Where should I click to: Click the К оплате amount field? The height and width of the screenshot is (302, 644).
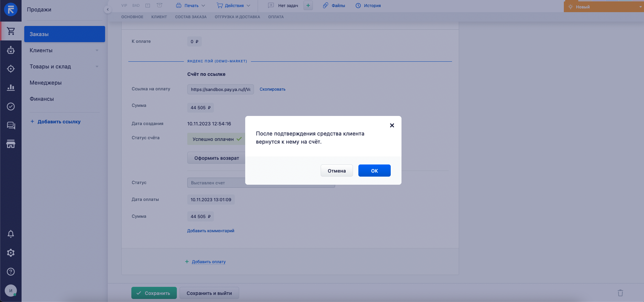[x=194, y=41]
